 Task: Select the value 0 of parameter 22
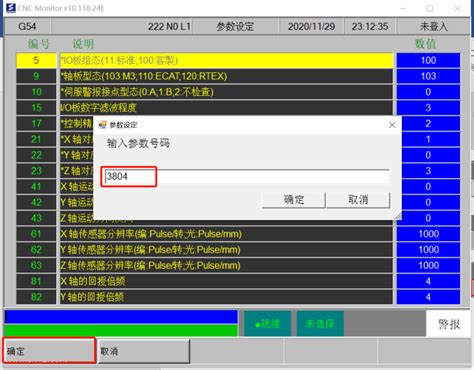(430, 155)
